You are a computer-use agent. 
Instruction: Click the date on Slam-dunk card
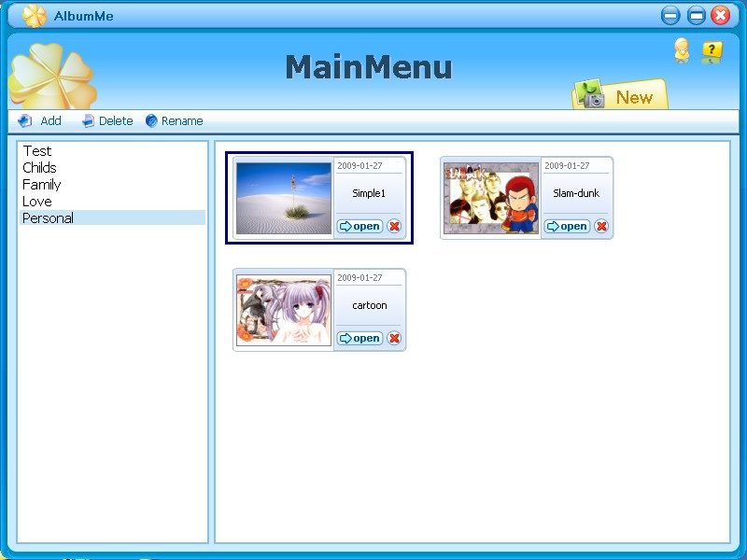567,166
